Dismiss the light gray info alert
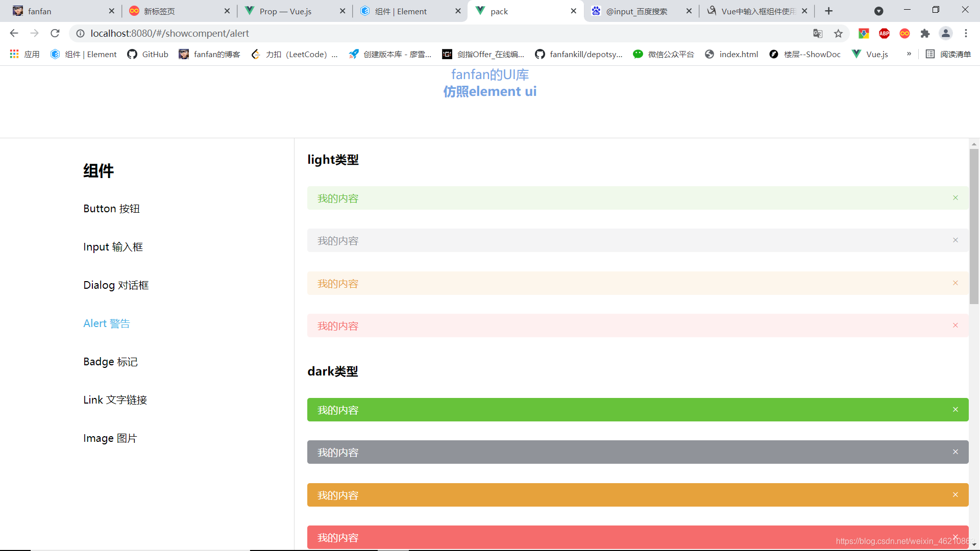Screen dimensions: 980x551 click(x=955, y=240)
